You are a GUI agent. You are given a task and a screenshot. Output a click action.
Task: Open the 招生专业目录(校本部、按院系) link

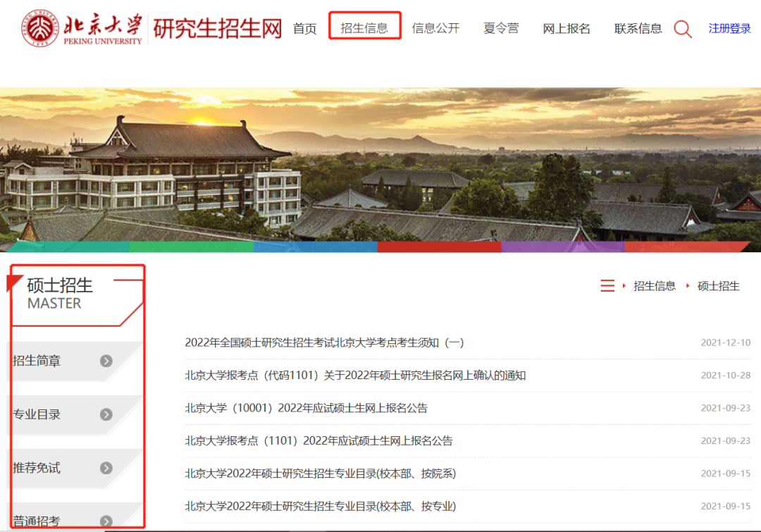coord(320,474)
